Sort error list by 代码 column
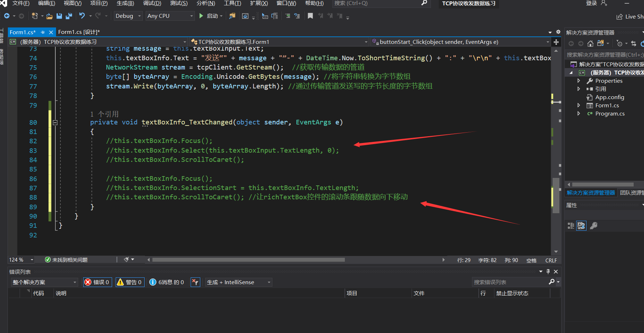The image size is (644, 333). (x=39, y=293)
